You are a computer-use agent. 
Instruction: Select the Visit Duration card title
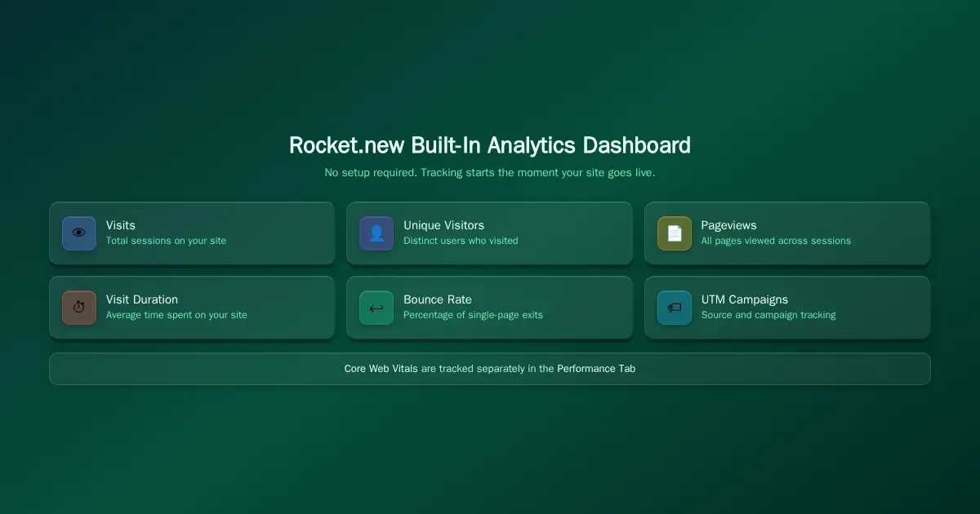click(x=142, y=299)
